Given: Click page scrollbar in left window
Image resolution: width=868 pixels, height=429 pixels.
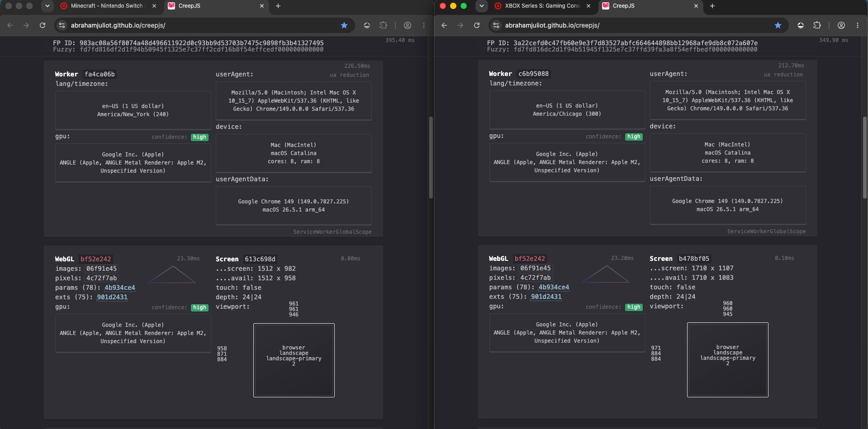Looking at the screenshot, I should [431, 158].
